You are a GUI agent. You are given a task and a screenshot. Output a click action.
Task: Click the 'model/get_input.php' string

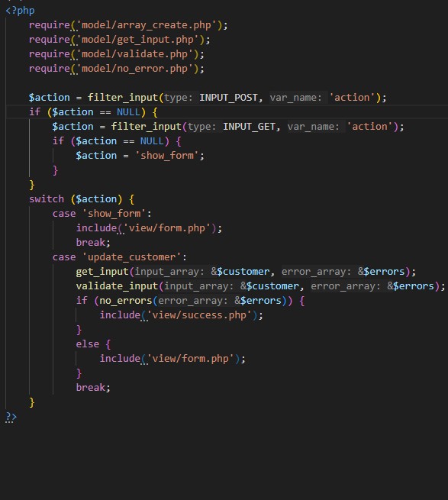[x=137, y=40]
